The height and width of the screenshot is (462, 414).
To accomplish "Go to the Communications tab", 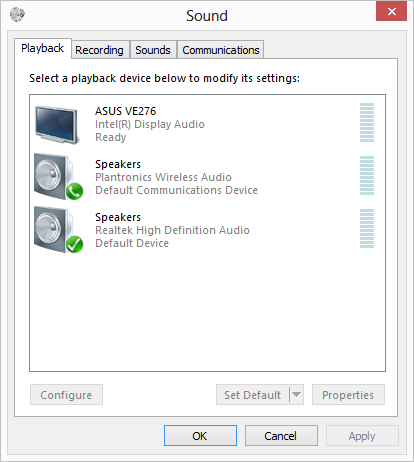I will (x=221, y=50).
